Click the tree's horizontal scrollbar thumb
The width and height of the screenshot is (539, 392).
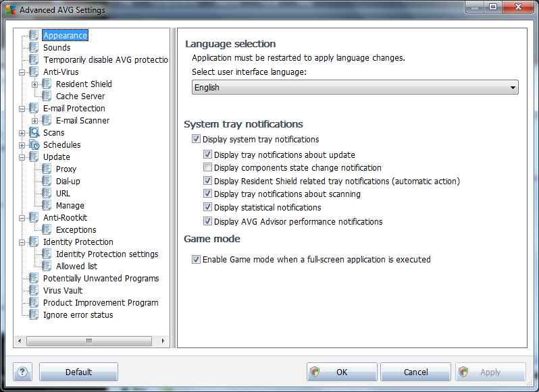tap(89, 341)
